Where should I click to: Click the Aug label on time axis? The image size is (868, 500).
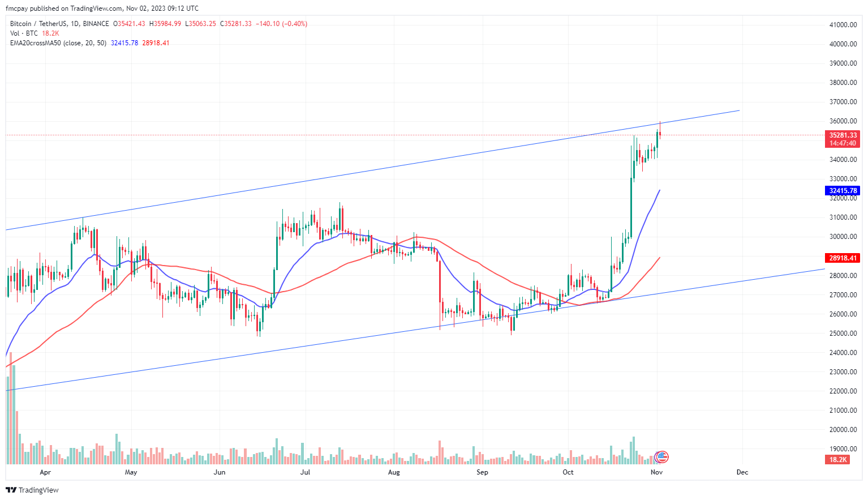click(x=394, y=472)
